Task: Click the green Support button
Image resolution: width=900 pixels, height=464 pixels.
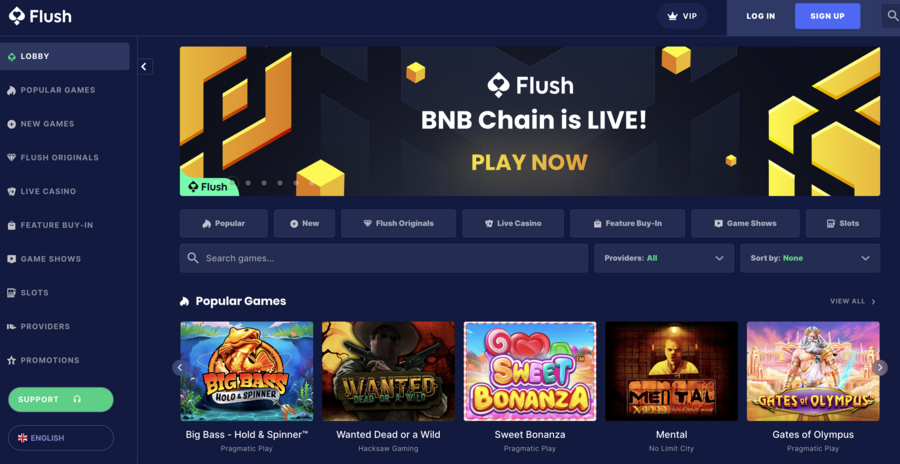Action: tap(61, 400)
